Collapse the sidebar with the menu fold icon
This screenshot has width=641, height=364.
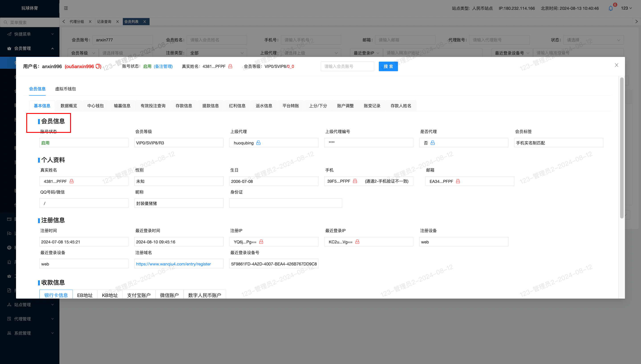tap(66, 8)
